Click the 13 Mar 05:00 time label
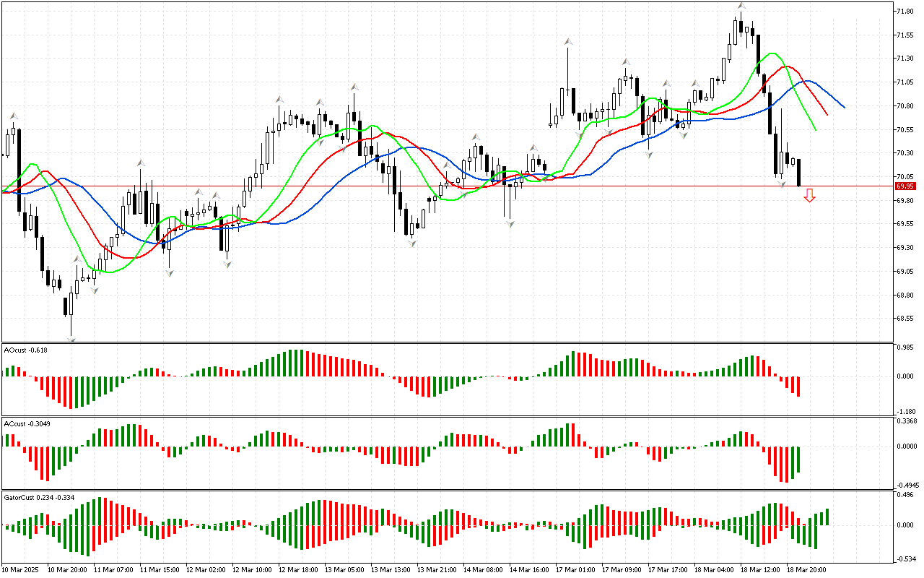The width and height of the screenshot is (924, 578). [344, 570]
